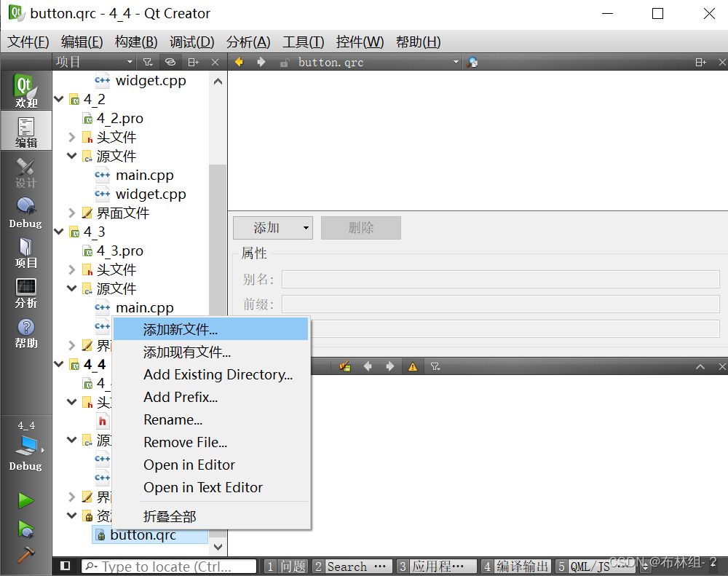The image size is (728, 576).
Task: Toggle the warnings filter in the output pane
Action: click(412, 366)
